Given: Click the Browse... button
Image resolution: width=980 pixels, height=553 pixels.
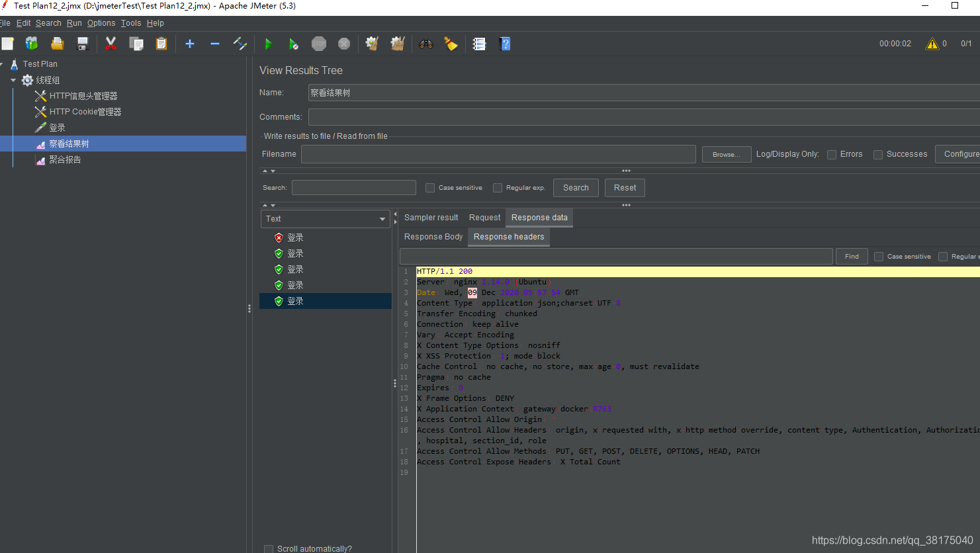Looking at the screenshot, I should click(x=727, y=155).
